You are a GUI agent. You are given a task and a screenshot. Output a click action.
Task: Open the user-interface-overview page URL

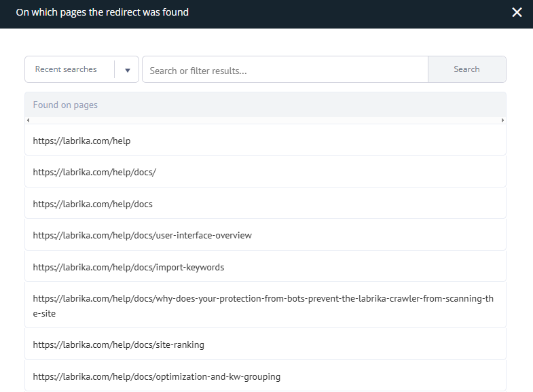(x=142, y=235)
